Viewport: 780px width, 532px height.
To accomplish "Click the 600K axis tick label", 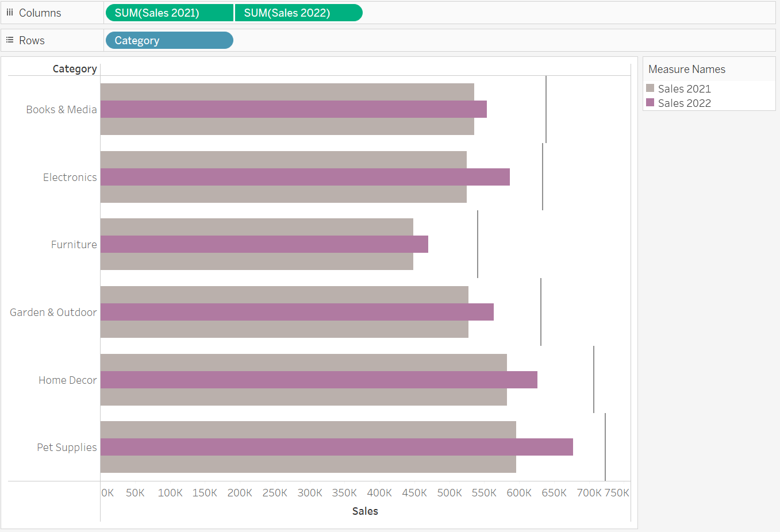I will coord(519,492).
